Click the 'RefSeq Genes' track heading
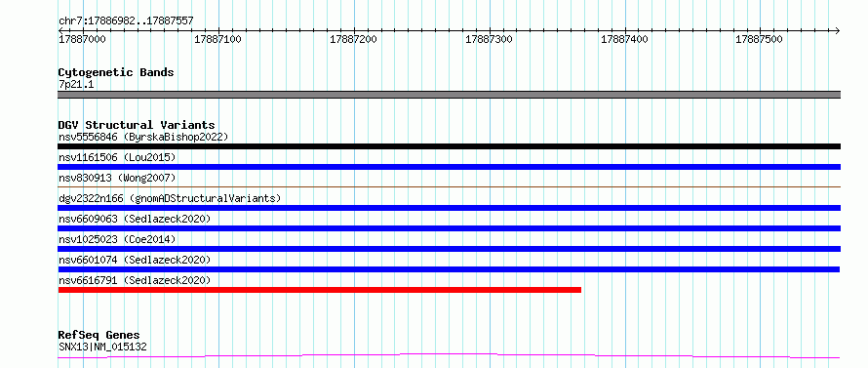 99,336
